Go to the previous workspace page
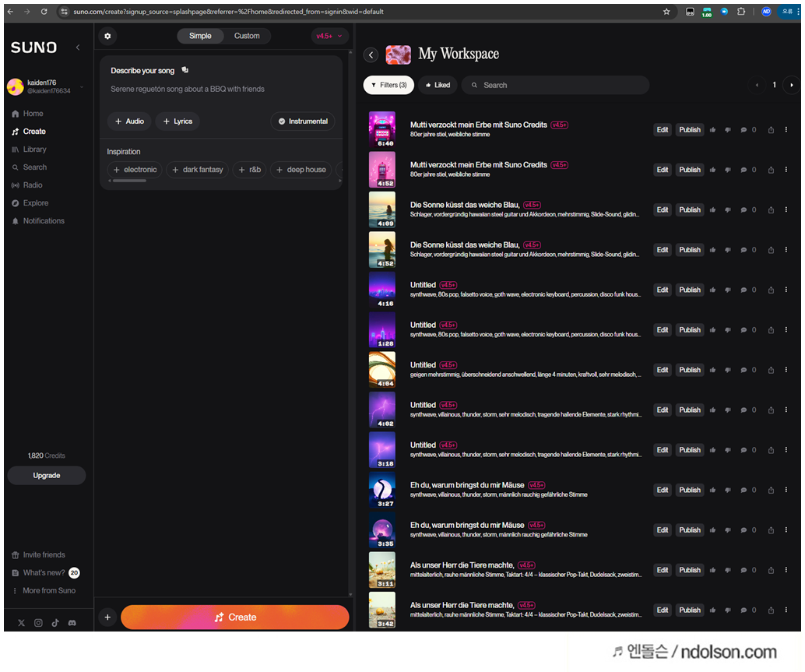The image size is (805, 672). pyautogui.click(x=757, y=85)
